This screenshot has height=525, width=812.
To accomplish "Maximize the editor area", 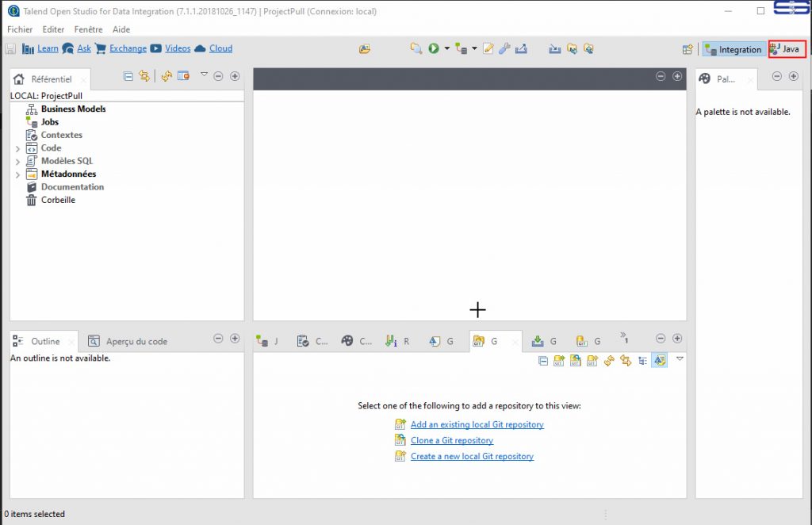I will pos(677,76).
